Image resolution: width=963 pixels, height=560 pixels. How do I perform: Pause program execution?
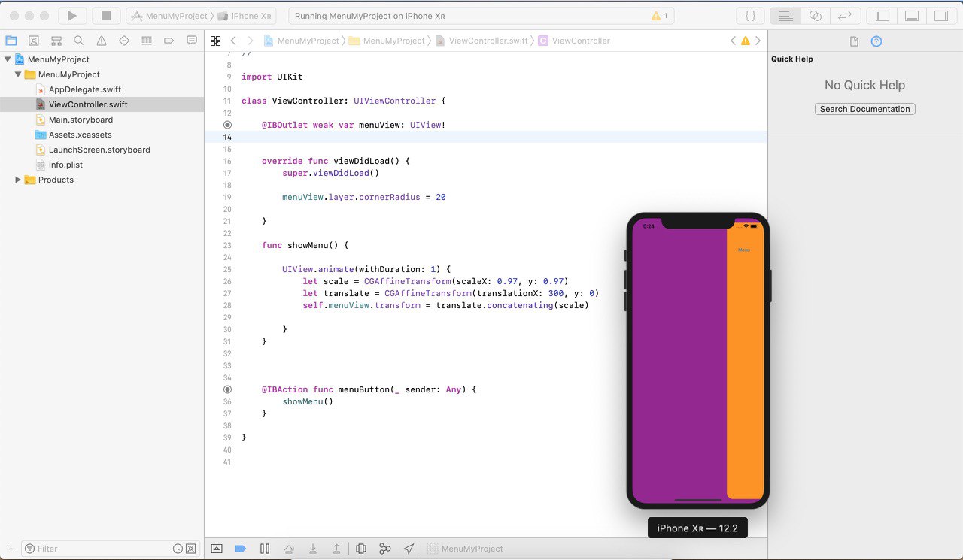[x=265, y=549]
